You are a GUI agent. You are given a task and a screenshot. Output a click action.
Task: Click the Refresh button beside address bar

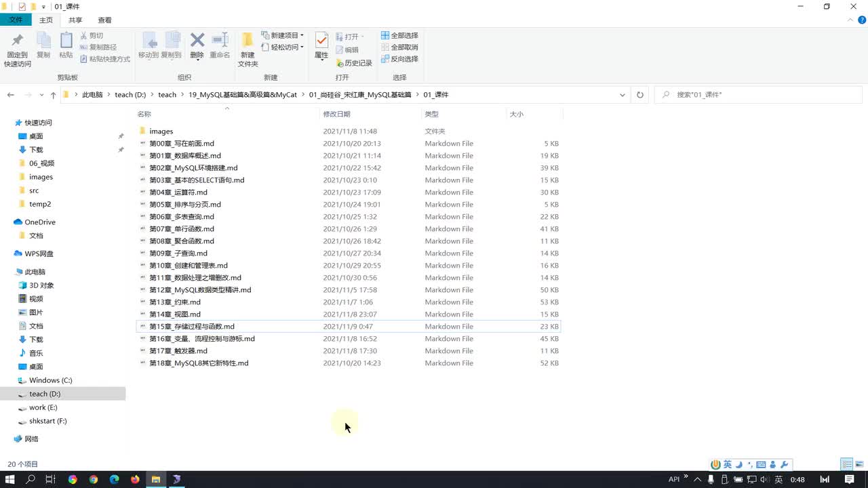click(x=639, y=95)
